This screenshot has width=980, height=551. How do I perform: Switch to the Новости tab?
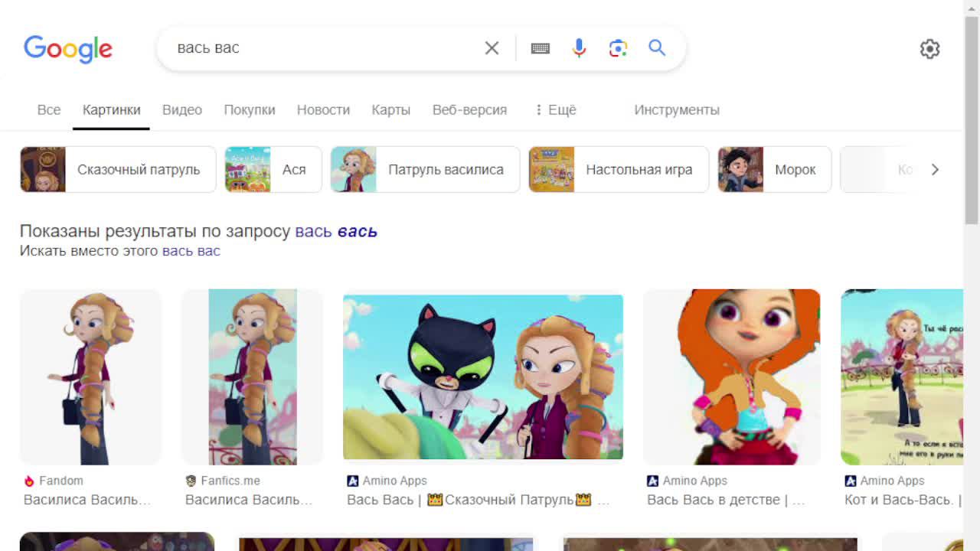pyautogui.click(x=323, y=109)
